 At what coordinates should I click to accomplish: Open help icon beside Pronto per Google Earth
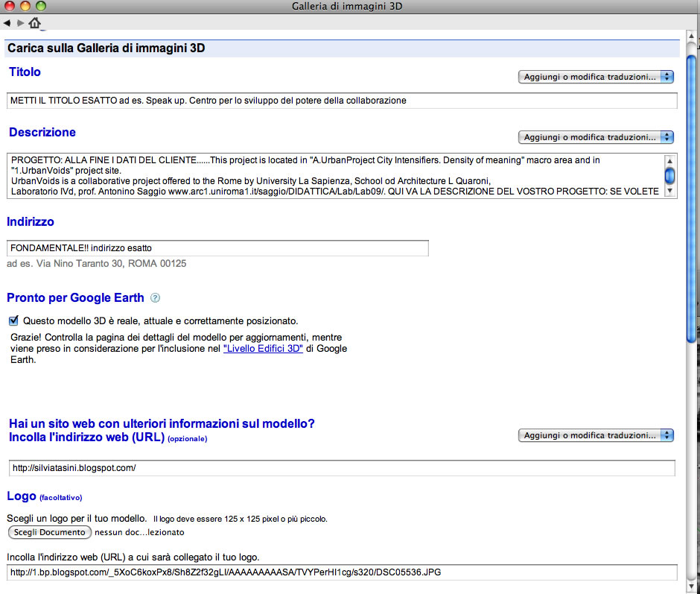(155, 298)
